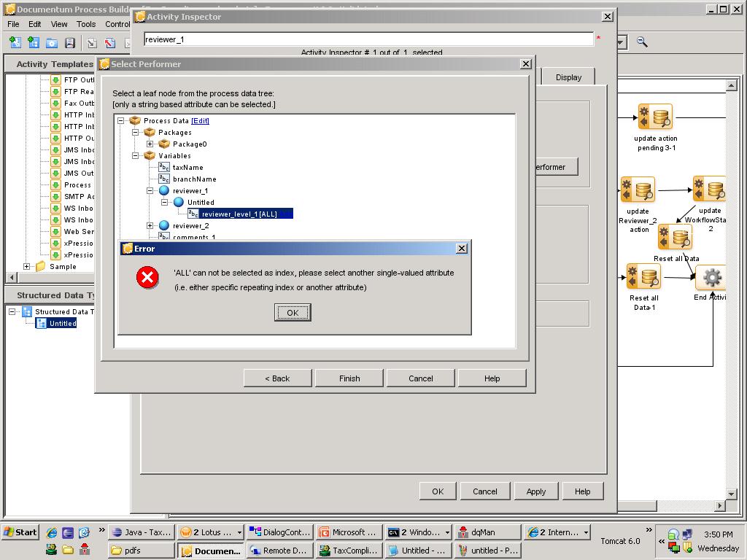747x560 pixels.
Task: Expand the Package0 node
Action: [150, 144]
